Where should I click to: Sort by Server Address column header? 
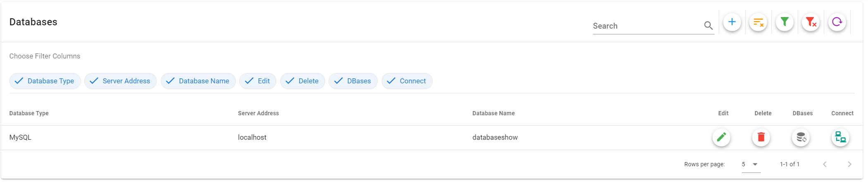pos(258,113)
